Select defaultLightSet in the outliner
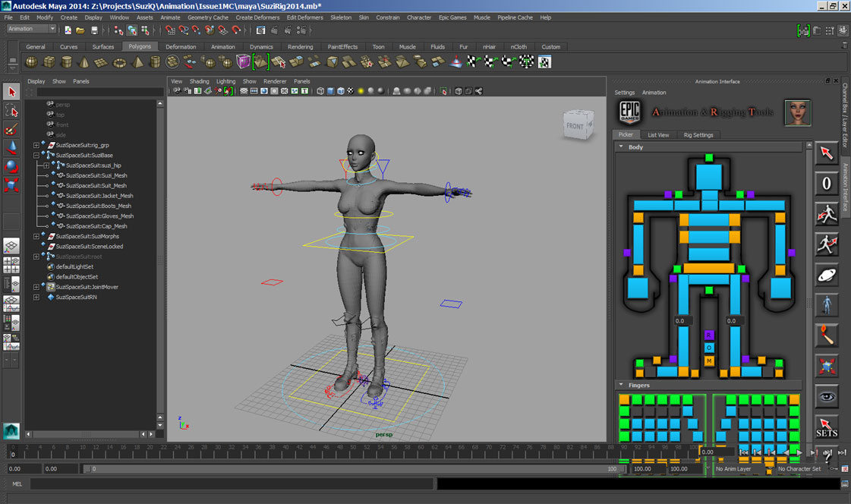Image resolution: width=851 pixels, height=504 pixels. click(x=75, y=267)
